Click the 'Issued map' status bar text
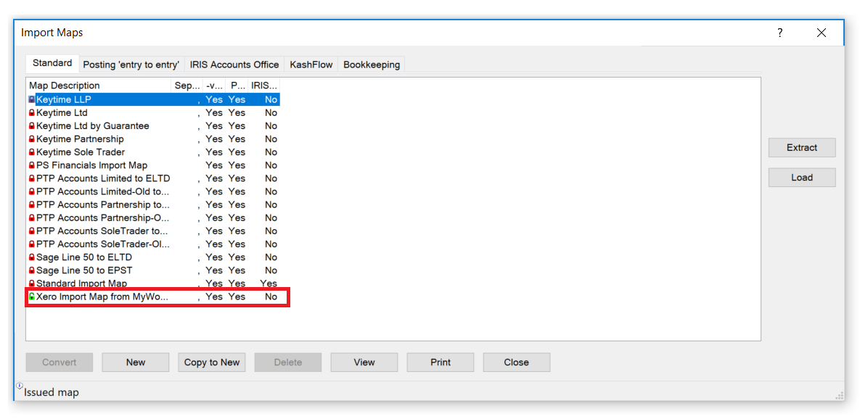This screenshot has height=419, width=868. [52, 392]
